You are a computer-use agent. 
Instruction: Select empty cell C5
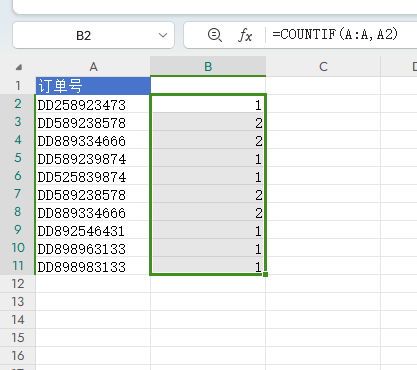(x=323, y=158)
